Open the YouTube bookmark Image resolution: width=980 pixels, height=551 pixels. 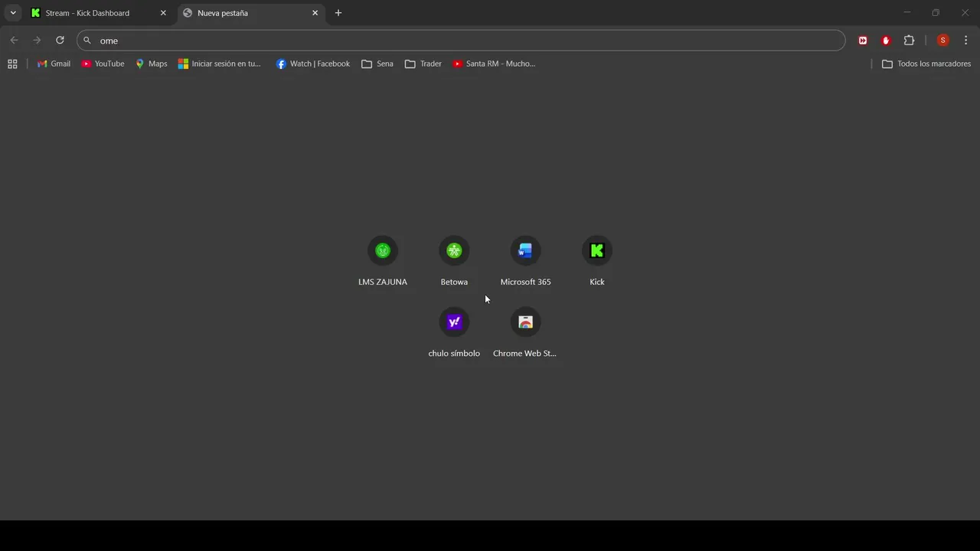click(103, 64)
